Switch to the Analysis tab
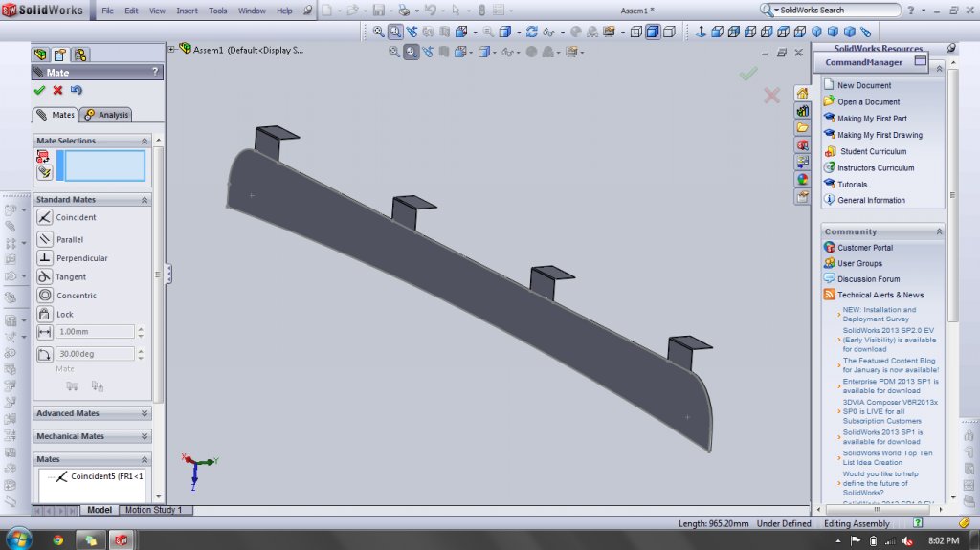 106,115
